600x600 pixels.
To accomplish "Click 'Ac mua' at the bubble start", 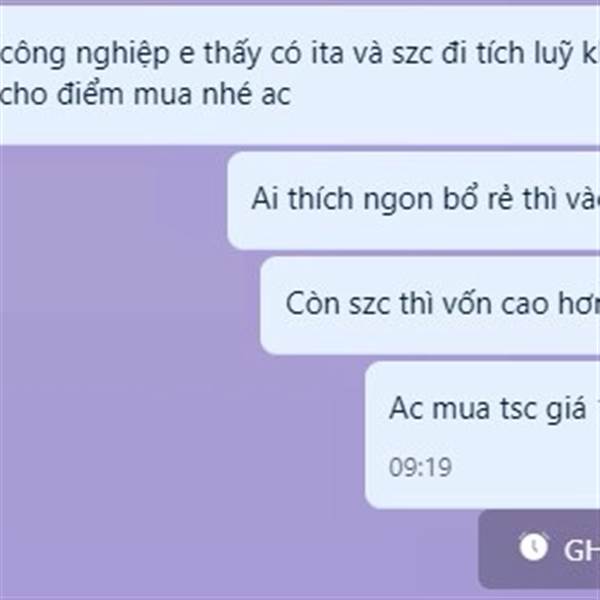I will (x=439, y=408).
